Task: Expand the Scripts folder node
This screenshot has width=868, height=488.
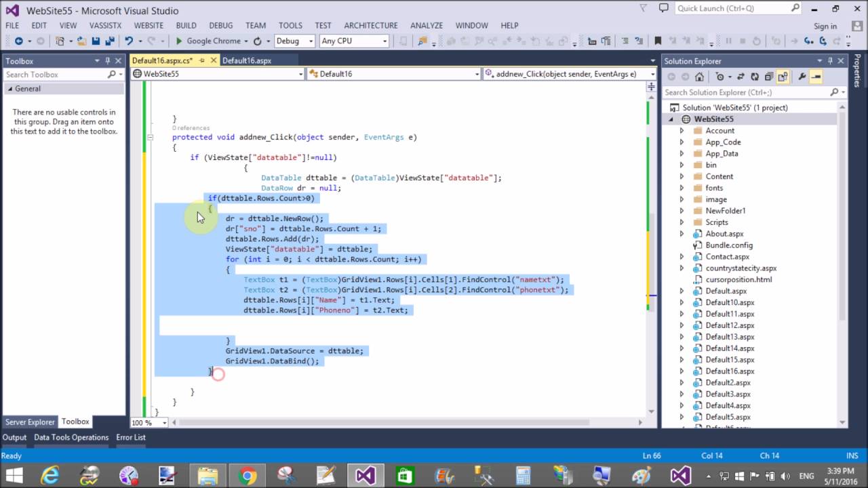Action: (682, 222)
